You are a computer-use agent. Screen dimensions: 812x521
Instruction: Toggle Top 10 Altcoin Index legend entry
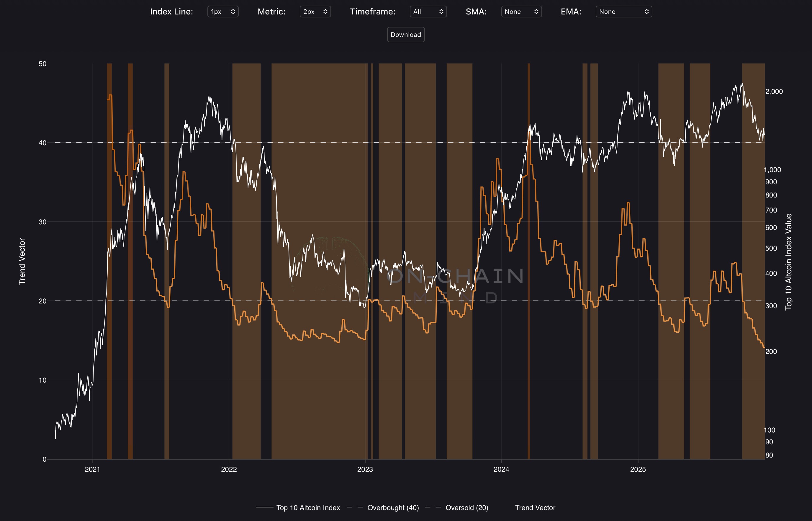(308, 507)
